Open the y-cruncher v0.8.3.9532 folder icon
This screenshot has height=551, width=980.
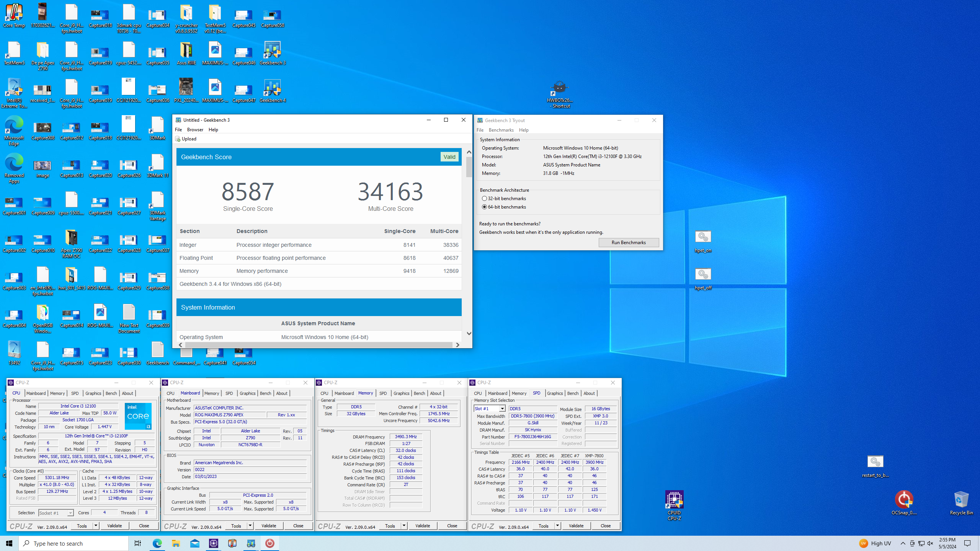(x=186, y=18)
